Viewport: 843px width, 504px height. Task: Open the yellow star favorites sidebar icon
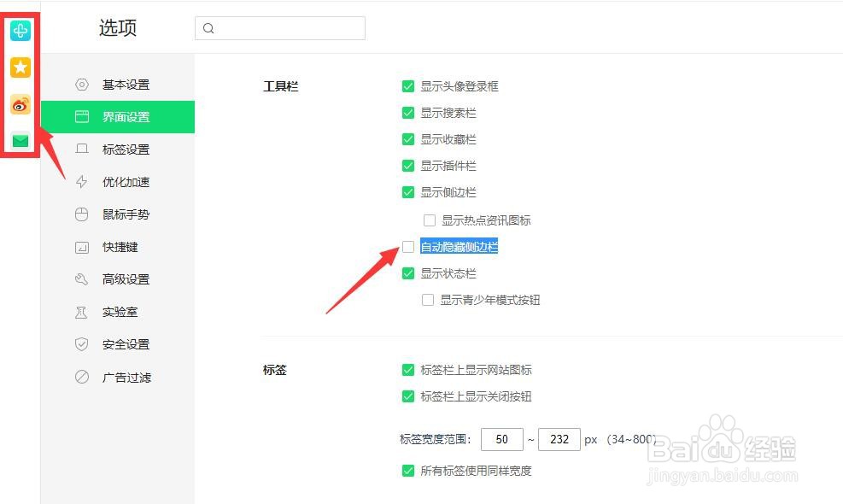pos(20,67)
